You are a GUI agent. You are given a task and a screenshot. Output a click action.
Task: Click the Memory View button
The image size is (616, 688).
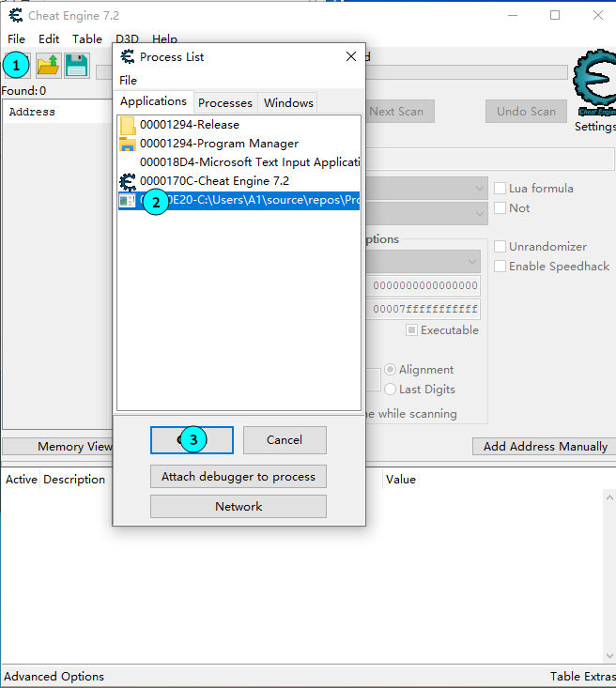[x=57, y=447]
